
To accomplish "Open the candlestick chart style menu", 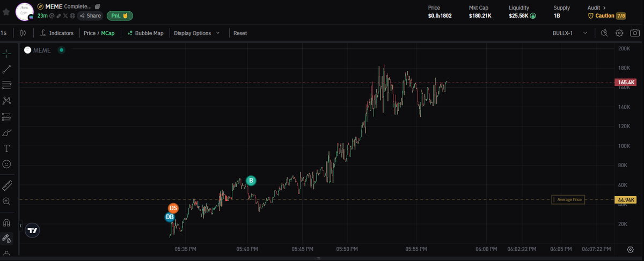I will click(23, 33).
